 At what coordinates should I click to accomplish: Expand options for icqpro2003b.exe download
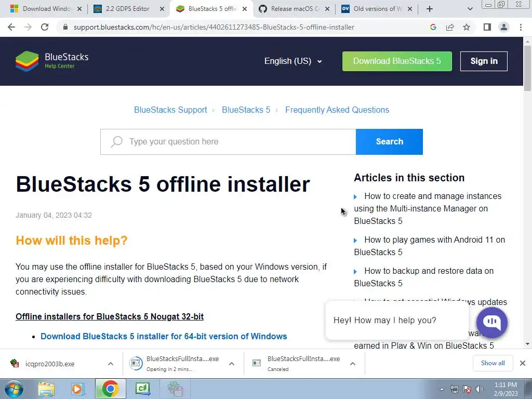pos(111,364)
